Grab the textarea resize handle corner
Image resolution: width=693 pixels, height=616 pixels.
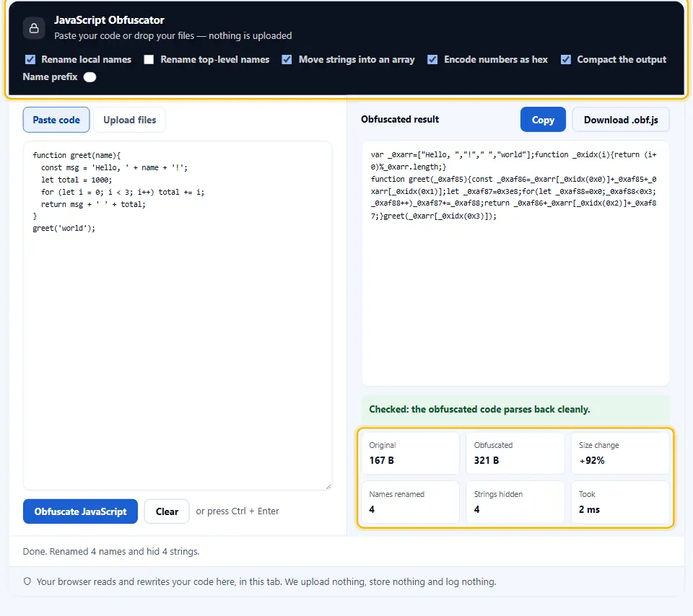pyautogui.click(x=328, y=487)
